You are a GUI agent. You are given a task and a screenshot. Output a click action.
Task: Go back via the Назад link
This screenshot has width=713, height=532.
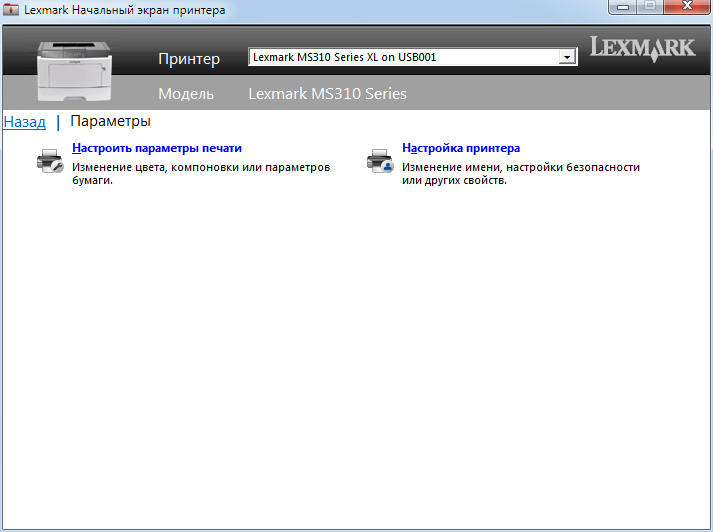25,122
